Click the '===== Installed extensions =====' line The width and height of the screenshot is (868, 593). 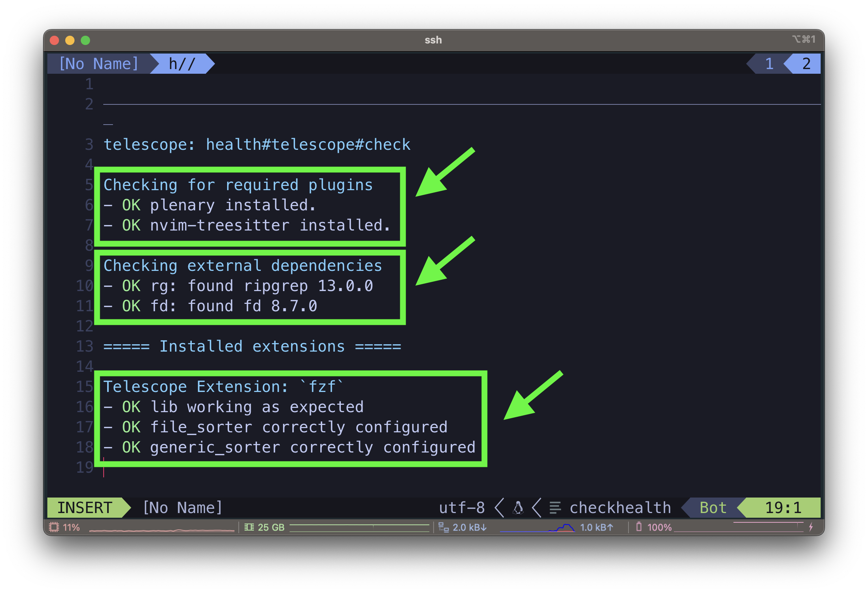252,347
